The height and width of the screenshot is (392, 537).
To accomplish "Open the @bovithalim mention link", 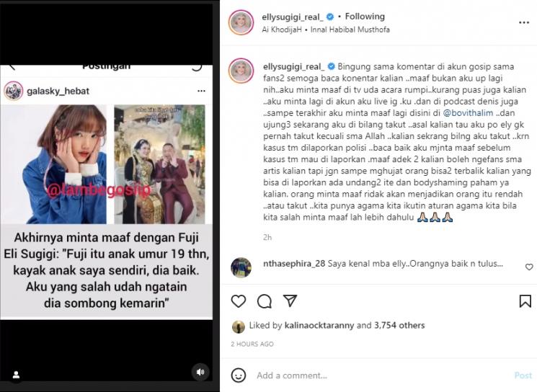I will pos(468,113).
